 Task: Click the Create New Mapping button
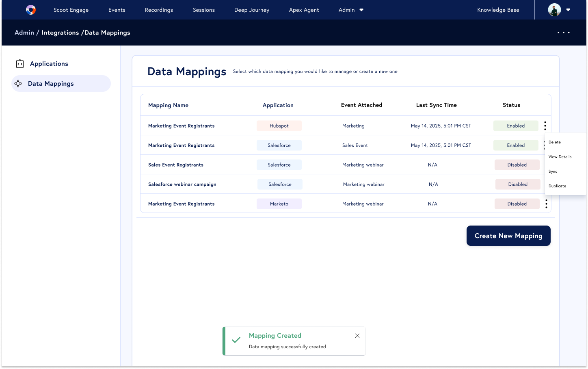(508, 236)
